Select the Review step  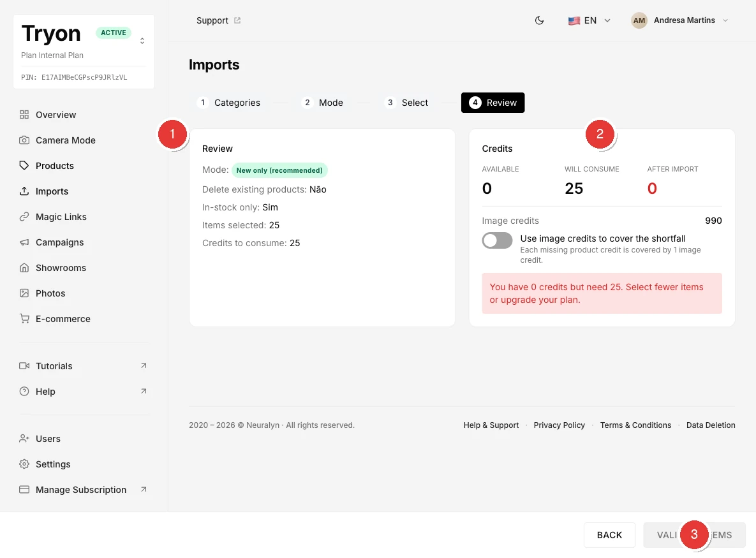(x=493, y=103)
